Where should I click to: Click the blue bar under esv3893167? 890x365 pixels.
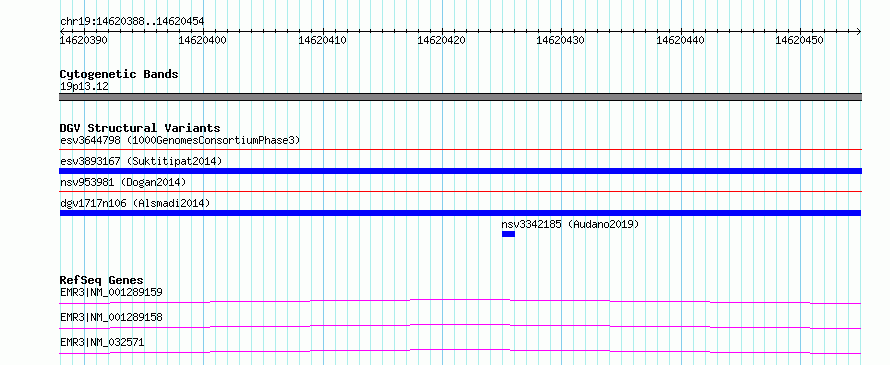click(460, 171)
